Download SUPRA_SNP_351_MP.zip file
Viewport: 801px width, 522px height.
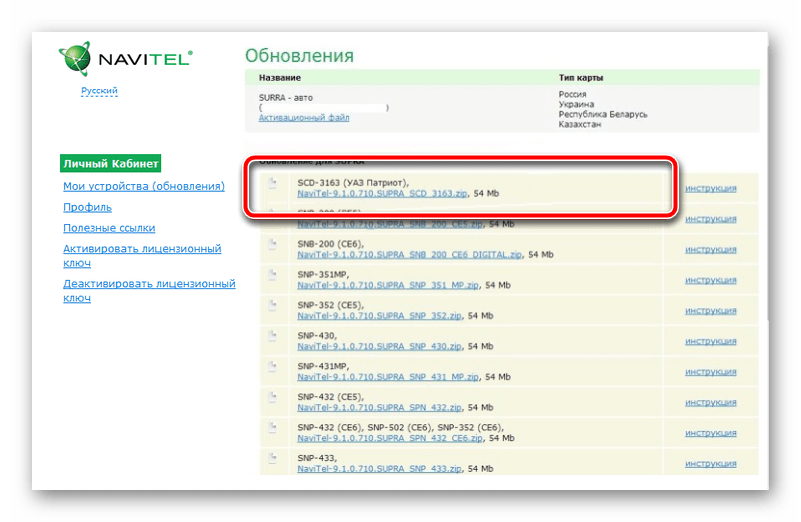388,285
